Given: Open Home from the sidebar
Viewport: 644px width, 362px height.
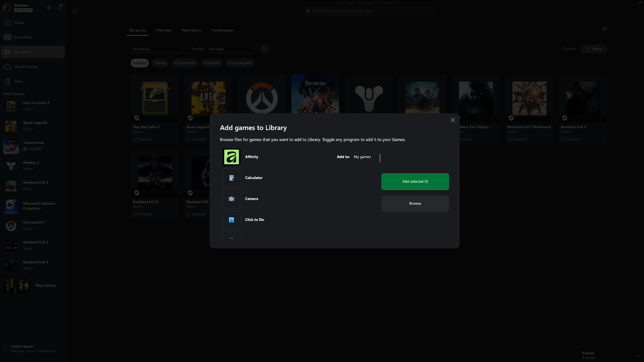Looking at the screenshot, I should pyautogui.click(x=18, y=22).
